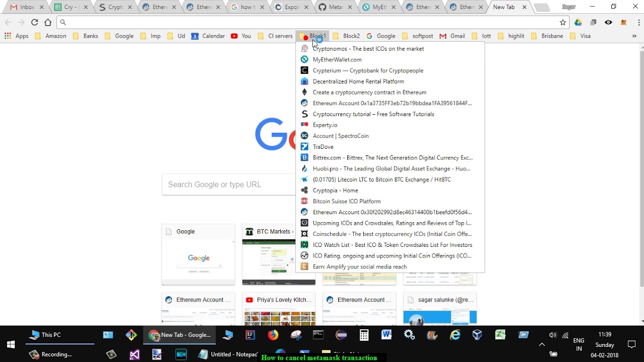The height and width of the screenshot is (362, 644).
Task: Open Command Prompt from the taskbar
Action: (x=318, y=335)
